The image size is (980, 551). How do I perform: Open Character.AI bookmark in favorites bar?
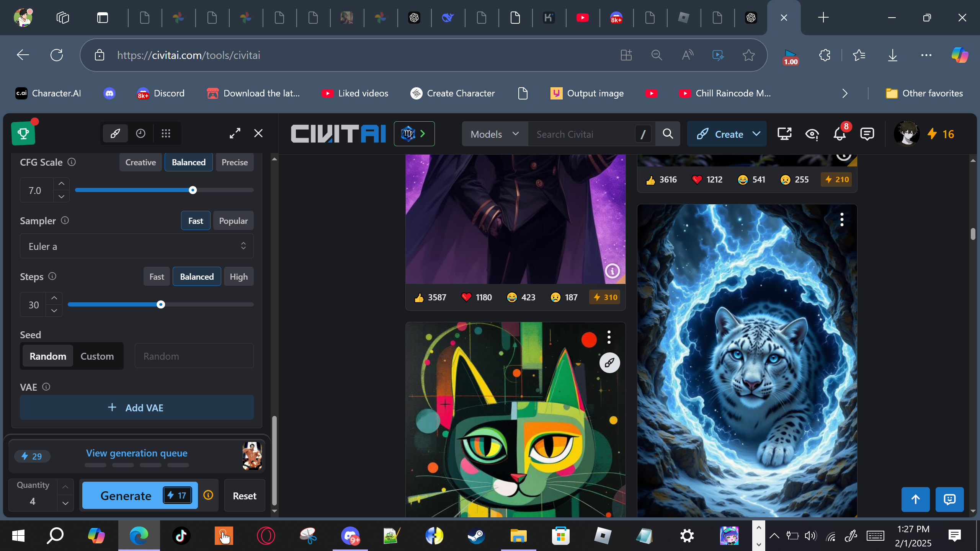pyautogui.click(x=48, y=93)
